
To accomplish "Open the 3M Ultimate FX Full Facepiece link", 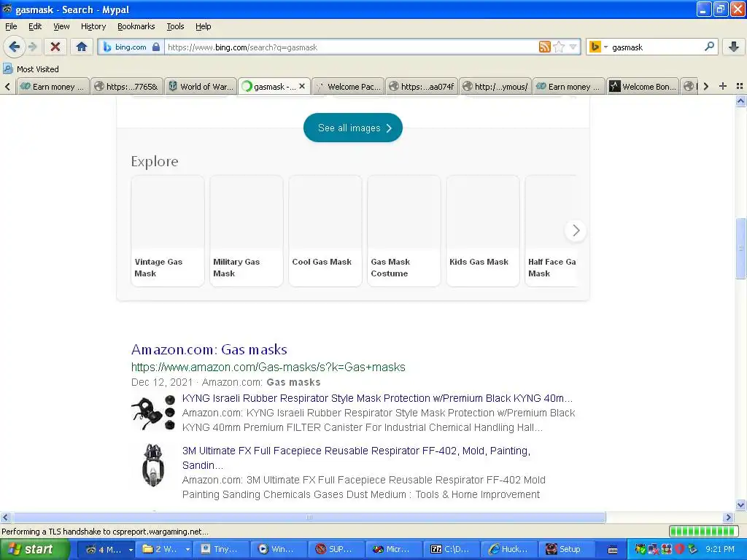I will click(x=356, y=458).
